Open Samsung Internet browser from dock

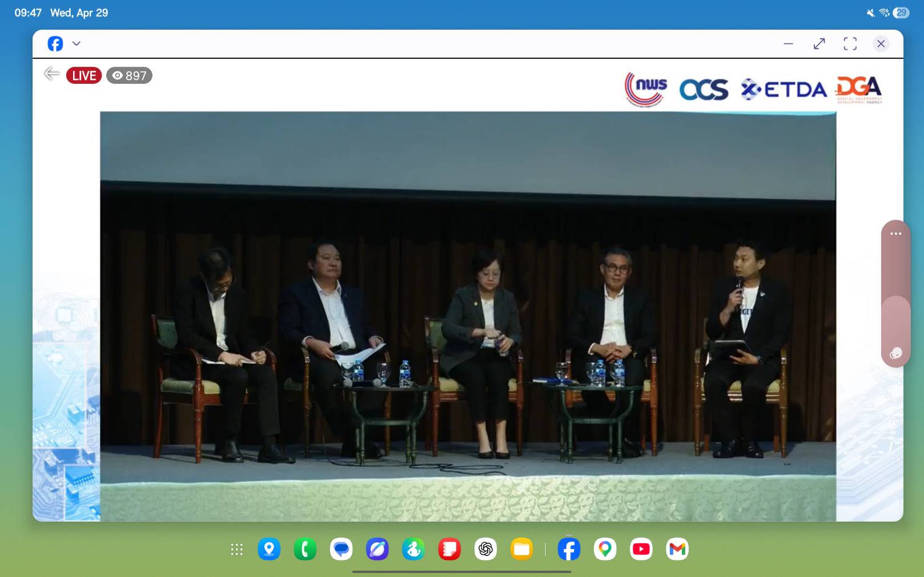point(377,549)
